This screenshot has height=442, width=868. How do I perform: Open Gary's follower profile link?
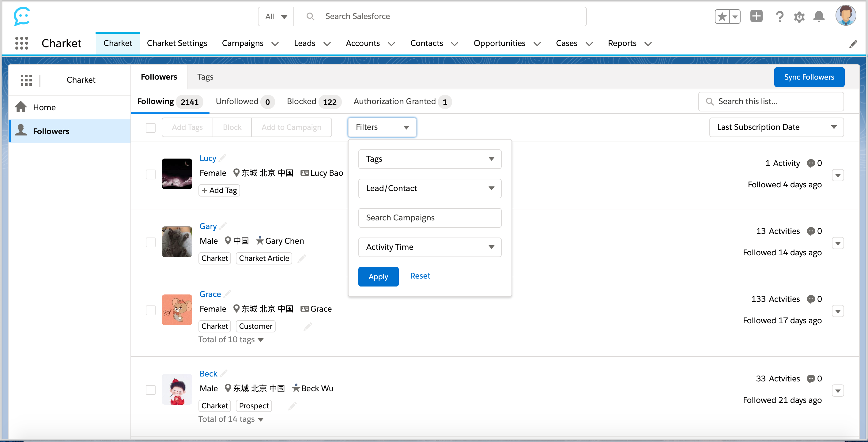208,226
